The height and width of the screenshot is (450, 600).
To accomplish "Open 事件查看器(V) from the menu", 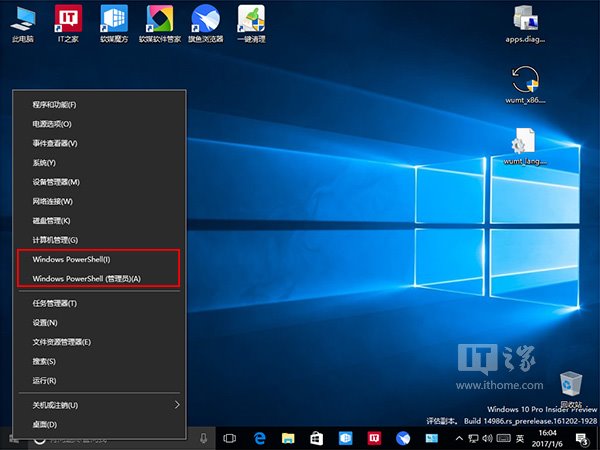I will 99,143.
